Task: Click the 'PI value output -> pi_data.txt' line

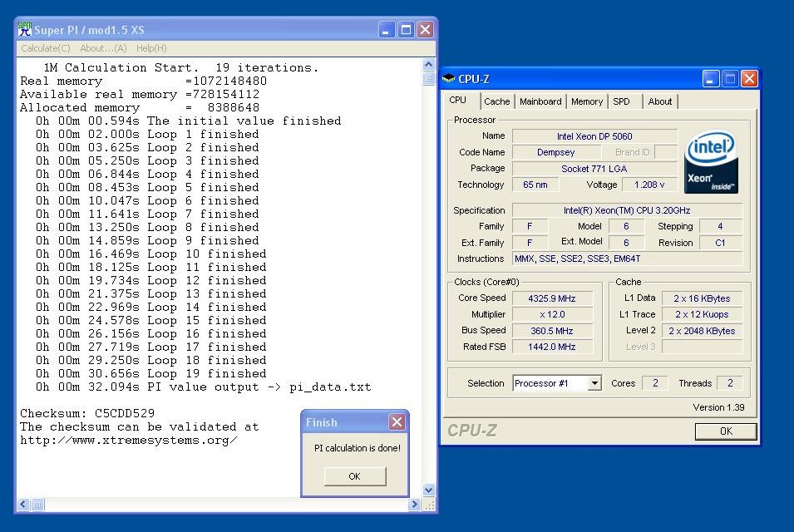Action: point(203,387)
